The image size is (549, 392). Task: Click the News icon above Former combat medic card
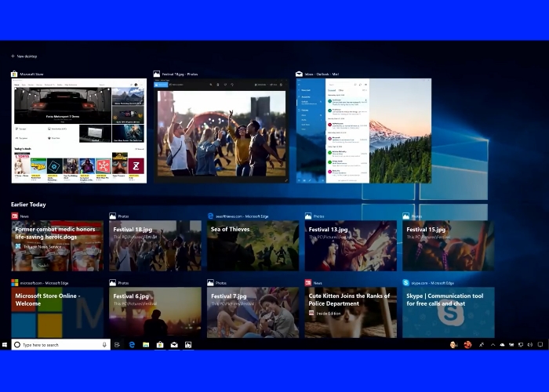(x=15, y=216)
